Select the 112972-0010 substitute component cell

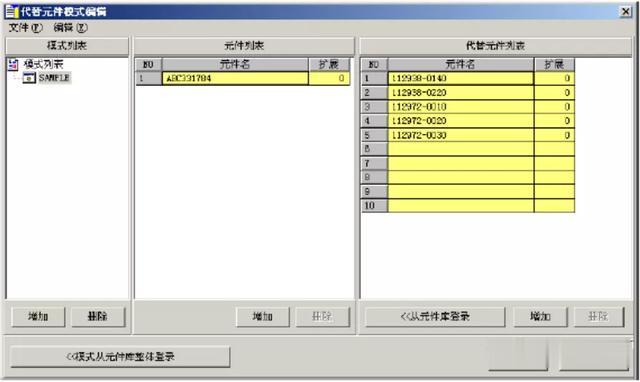pos(460,107)
